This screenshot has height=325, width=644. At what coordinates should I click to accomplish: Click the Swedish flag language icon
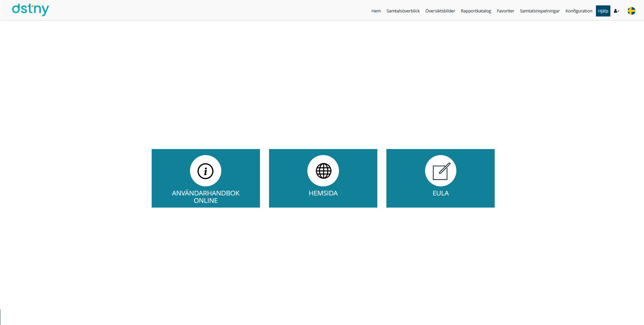pyautogui.click(x=631, y=11)
